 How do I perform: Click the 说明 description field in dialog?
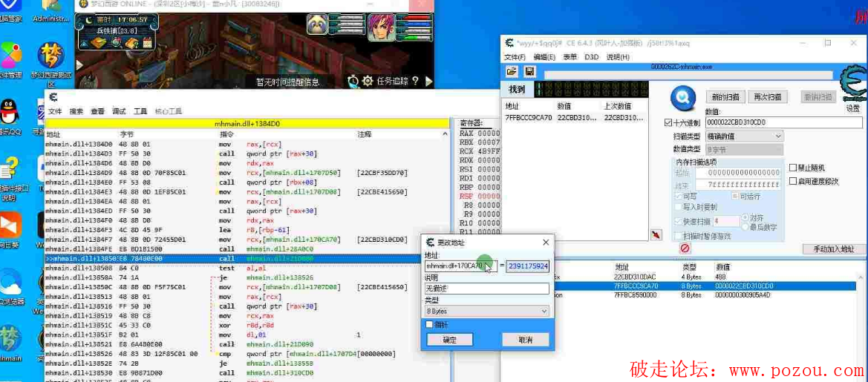[486, 289]
